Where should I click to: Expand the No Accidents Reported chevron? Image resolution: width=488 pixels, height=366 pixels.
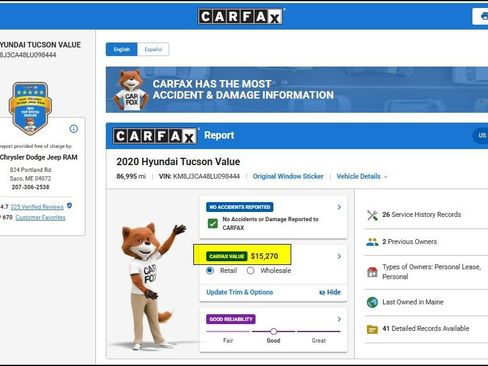click(x=339, y=207)
